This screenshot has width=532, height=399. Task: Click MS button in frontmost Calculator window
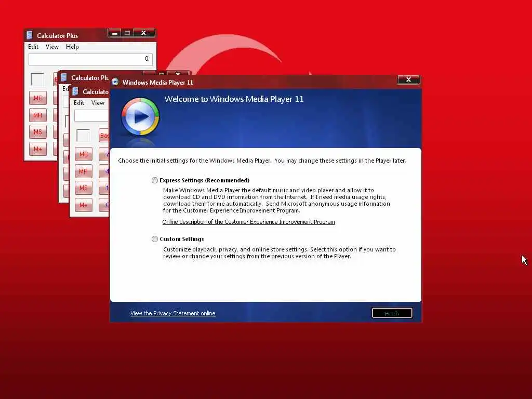84,188
